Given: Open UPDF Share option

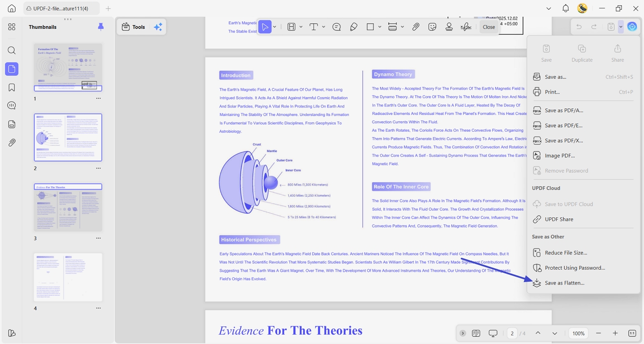Looking at the screenshot, I should (584, 219).
